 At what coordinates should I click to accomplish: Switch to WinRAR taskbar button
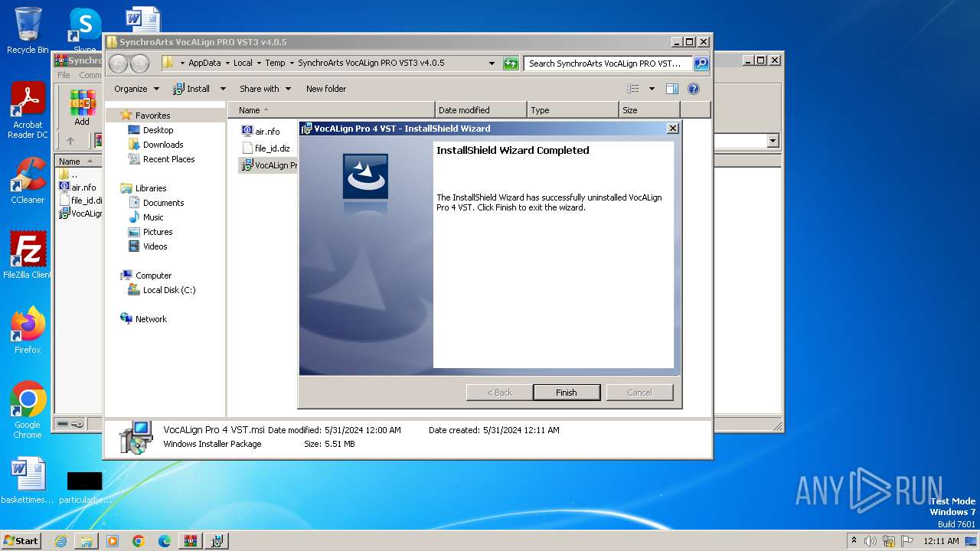(191, 541)
